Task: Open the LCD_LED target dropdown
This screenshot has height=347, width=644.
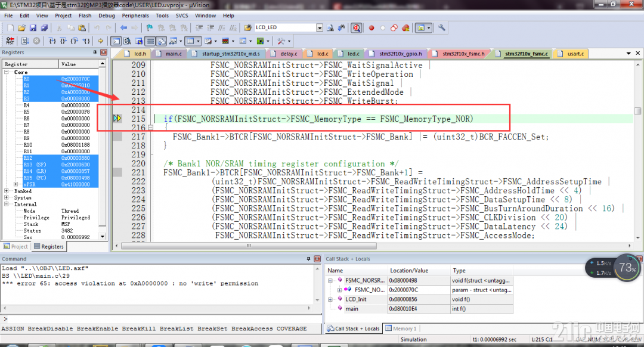Action: click(x=320, y=27)
